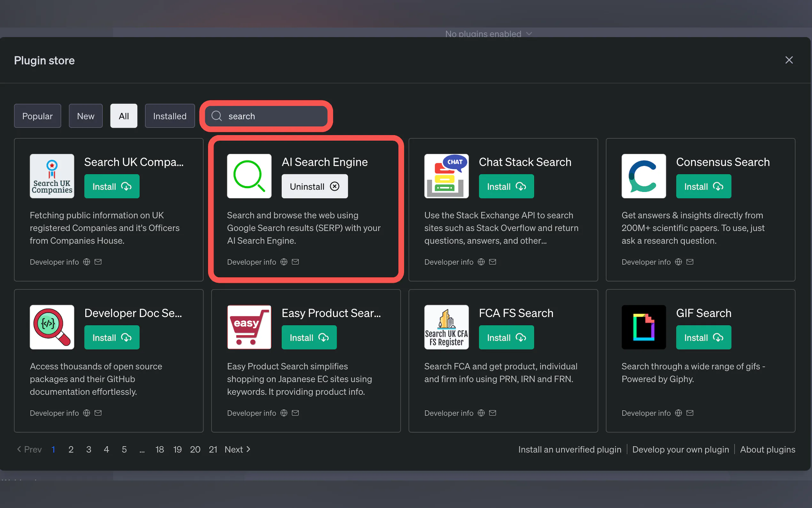
Task: Show the New plugins tab
Action: pos(86,116)
